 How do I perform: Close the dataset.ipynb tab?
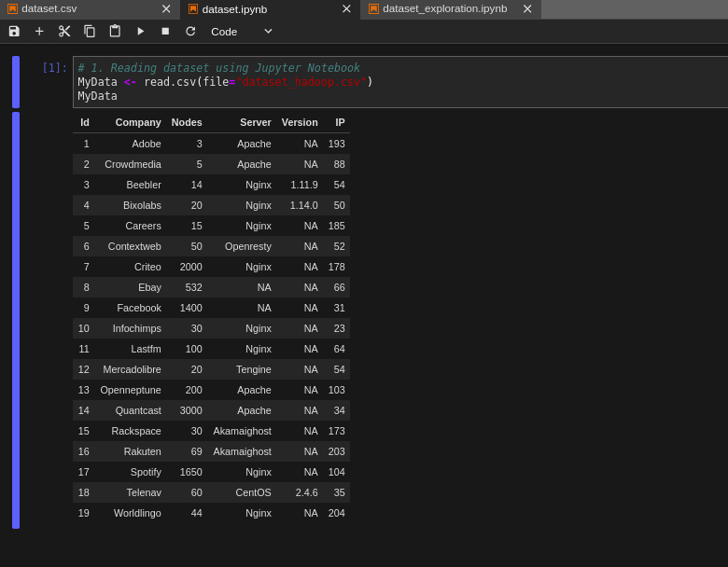point(346,8)
